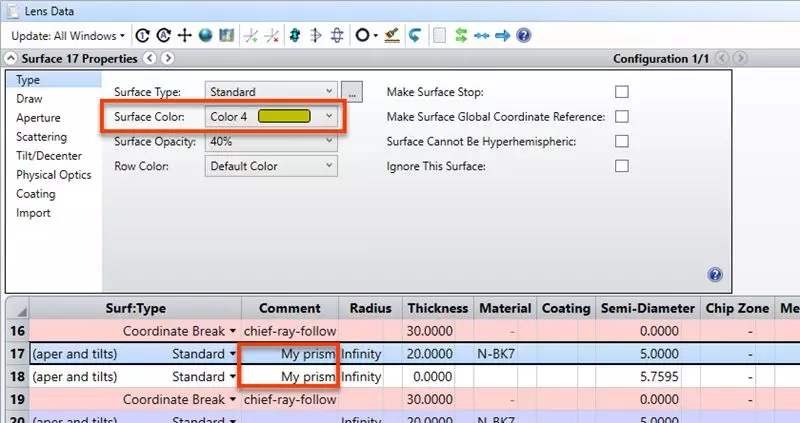This screenshot has height=423, width=800.
Task: Click the N-BK7 material cell in row 17
Action: pos(505,354)
